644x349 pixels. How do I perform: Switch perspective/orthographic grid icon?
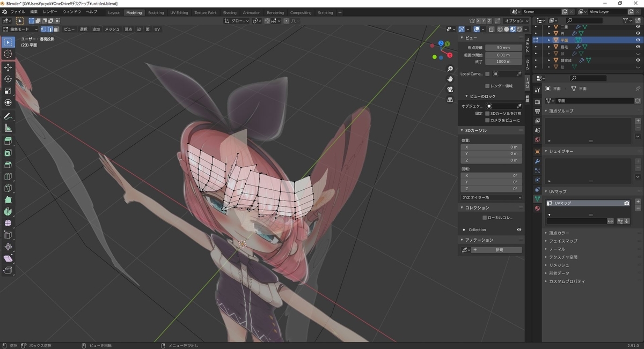[x=450, y=99]
